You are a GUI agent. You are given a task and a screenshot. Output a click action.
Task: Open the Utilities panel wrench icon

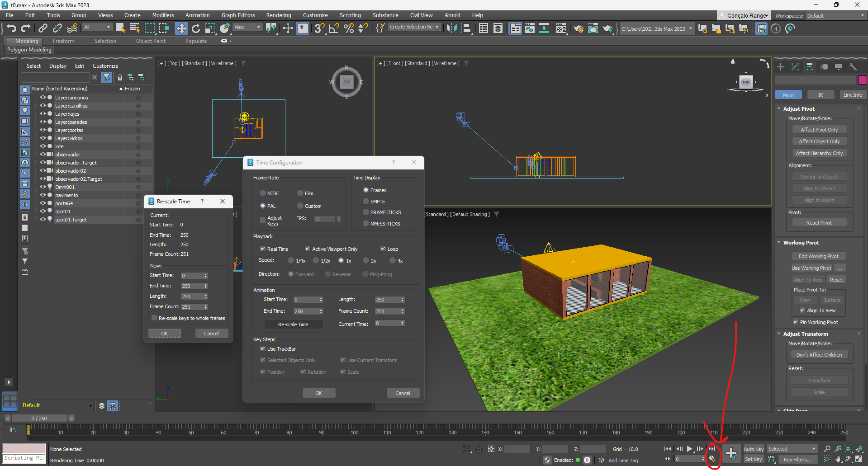tap(853, 67)
